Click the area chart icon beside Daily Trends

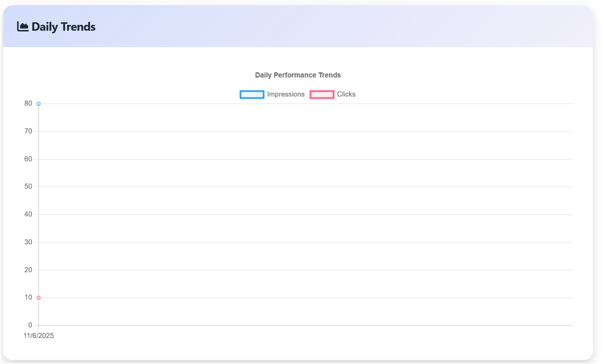[23, 27]
